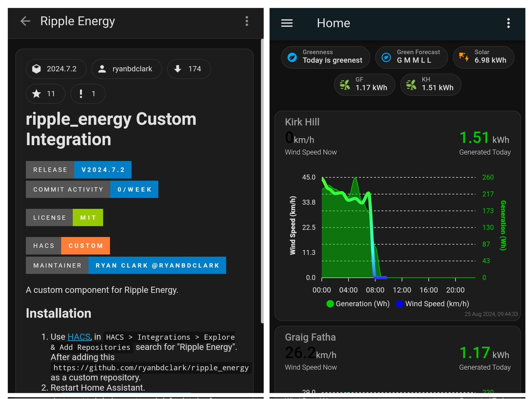This screenshot has width=532, height=399.
Task: Open the Home hamburger menu
Action: 287,23
